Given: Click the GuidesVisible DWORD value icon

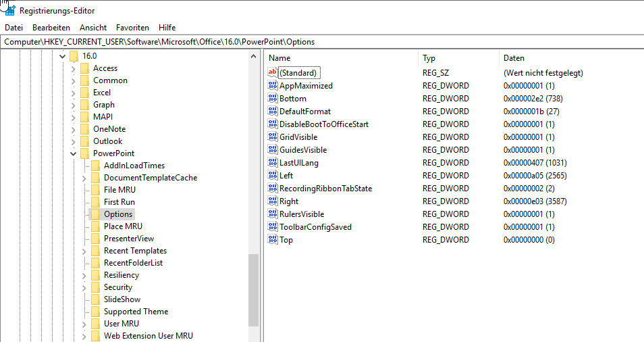Looking at the screenshot, I should click(x=272, y=149).
